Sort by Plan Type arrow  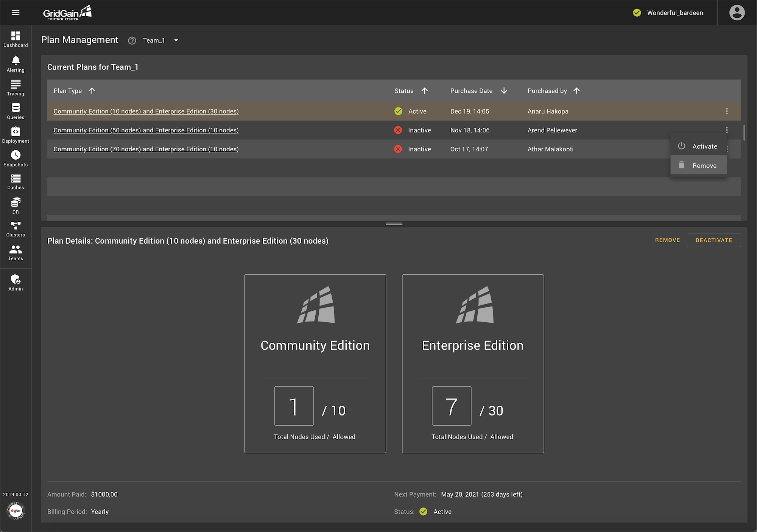[x=92, y=91]
